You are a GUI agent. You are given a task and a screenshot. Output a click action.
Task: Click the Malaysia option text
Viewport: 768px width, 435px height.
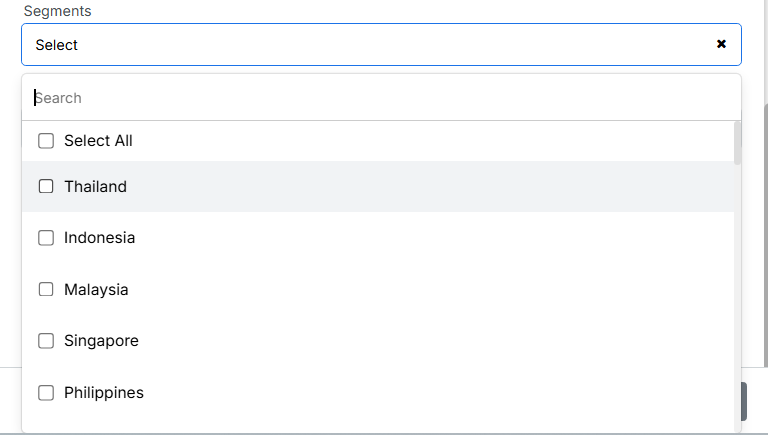pyautogui.click(x=96, y=289)
